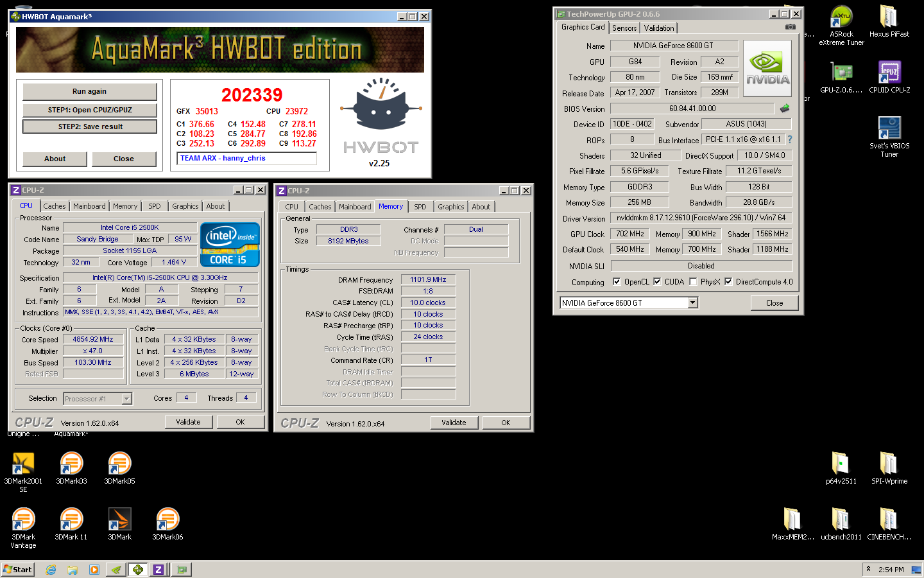The width and height of the screenshot is (924, 578).
Task: Click the NVIDIA logo in GPU-Z
Action: pyautogui.click(x=767, y=69)
